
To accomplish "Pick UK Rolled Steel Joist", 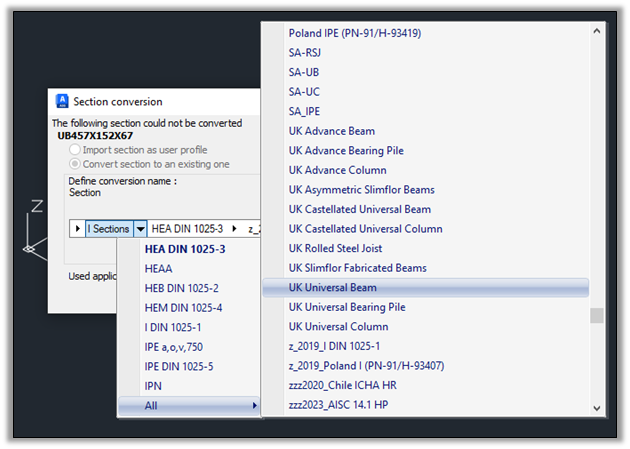I will (x=425, y=248).
